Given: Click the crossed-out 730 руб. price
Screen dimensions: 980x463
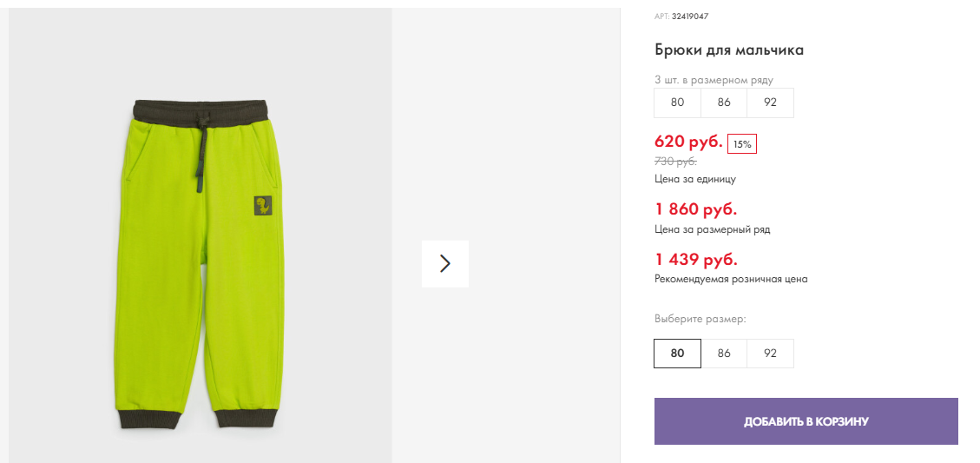Looking at the screenshot, I should (x=675, y=162).
